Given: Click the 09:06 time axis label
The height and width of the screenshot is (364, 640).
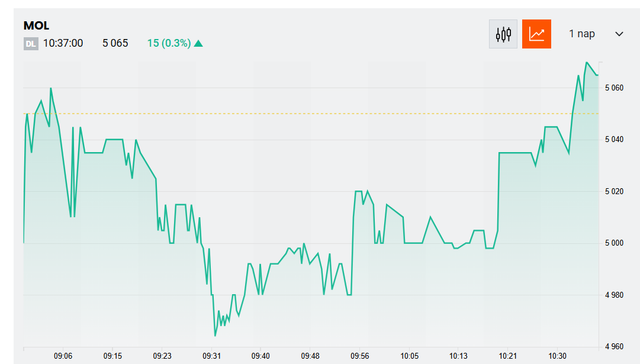Looking at the screenshot, I should coord(63,356).
